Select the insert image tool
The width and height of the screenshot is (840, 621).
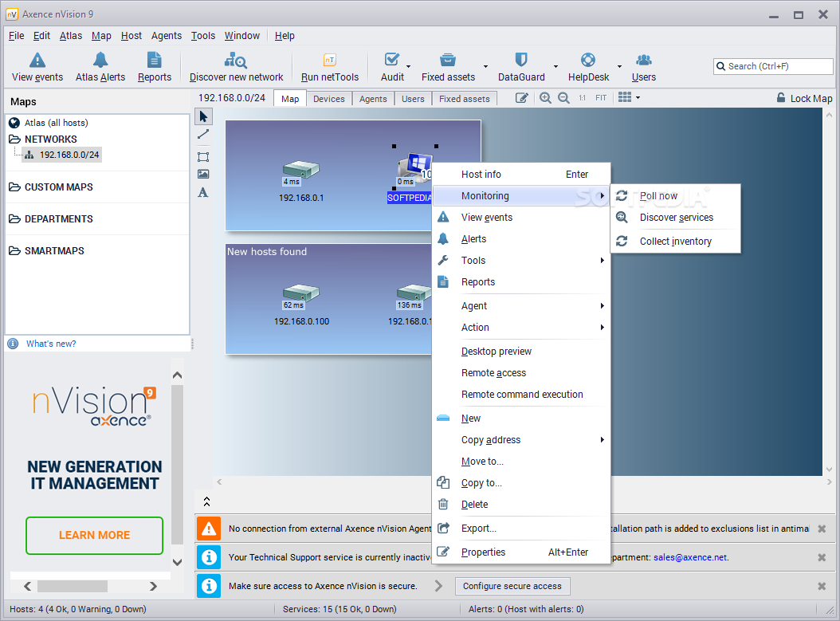203,174
